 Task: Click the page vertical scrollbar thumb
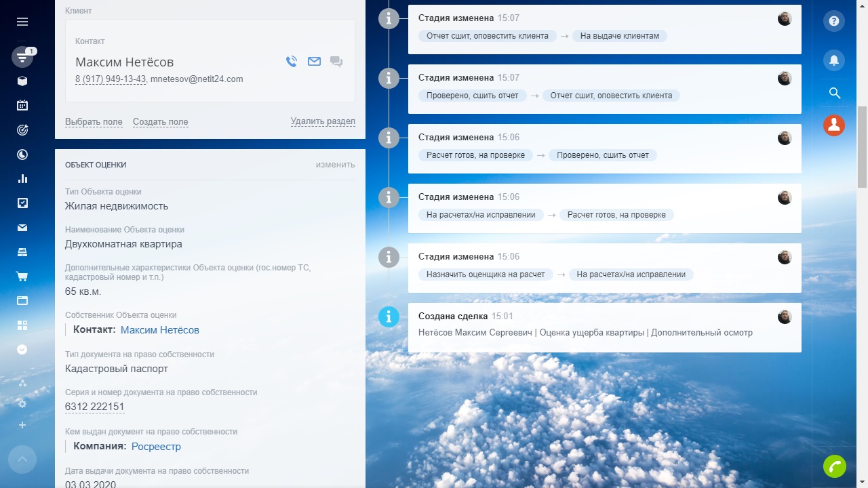(x=862, y=146)
